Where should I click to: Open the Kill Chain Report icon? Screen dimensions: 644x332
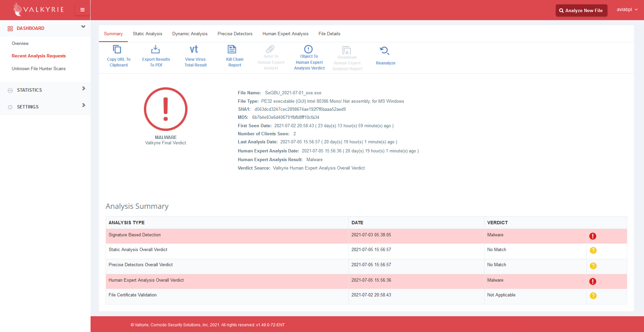[232, 49]
